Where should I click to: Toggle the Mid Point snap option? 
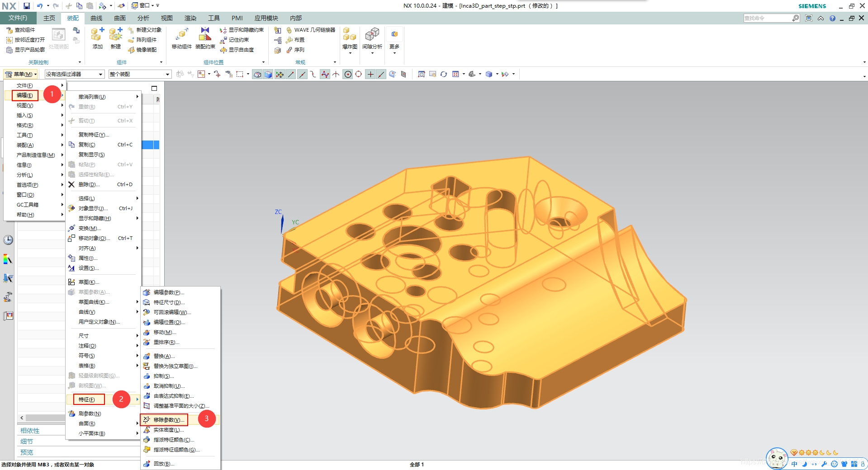click(x=303, y=74)
